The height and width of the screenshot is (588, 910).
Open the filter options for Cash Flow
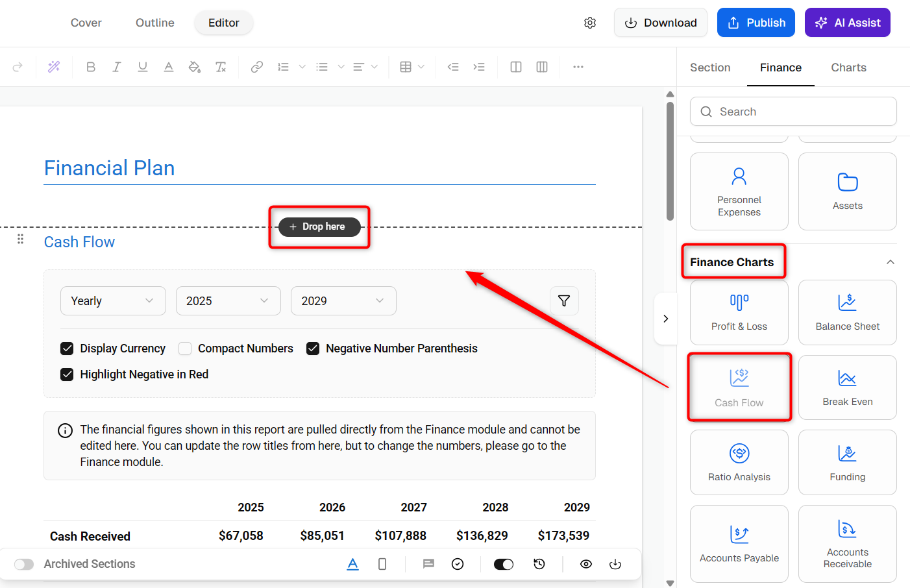(x=564, y=301)
